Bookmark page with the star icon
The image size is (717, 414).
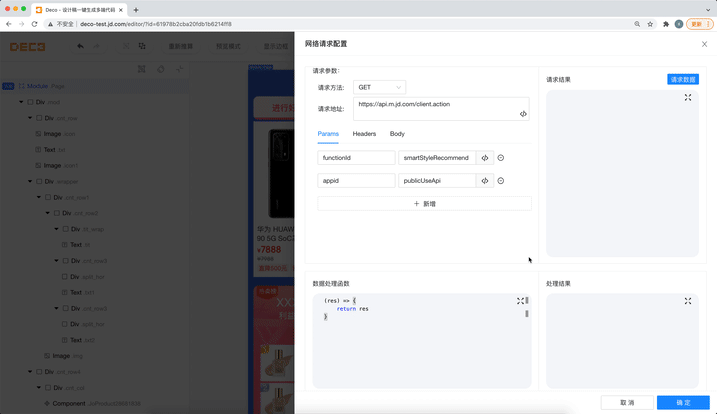tap(650, 24)
